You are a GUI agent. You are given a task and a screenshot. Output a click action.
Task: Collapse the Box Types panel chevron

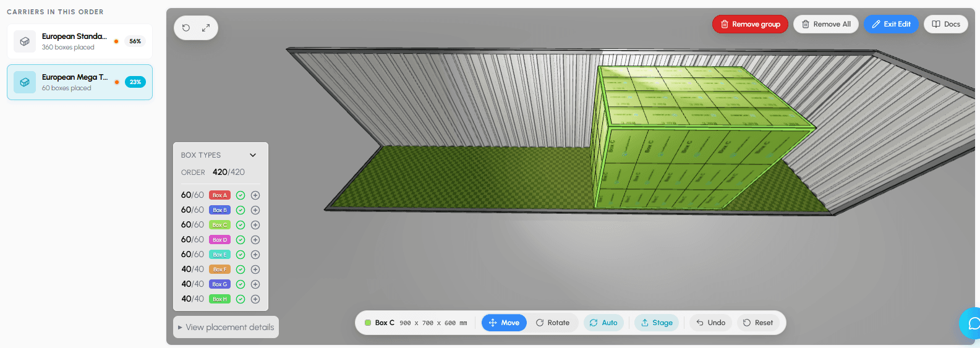point(253,155)
